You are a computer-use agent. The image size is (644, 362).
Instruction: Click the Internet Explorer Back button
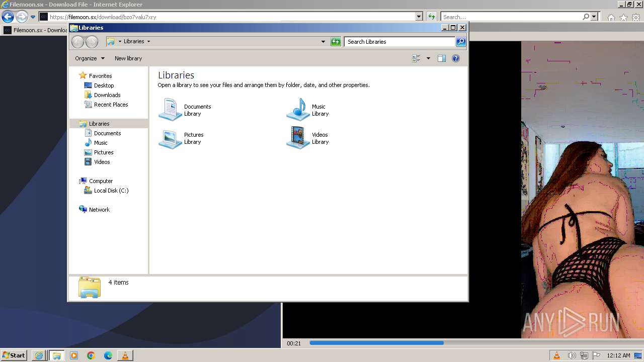pyautogui.click(x=8, y=17)
